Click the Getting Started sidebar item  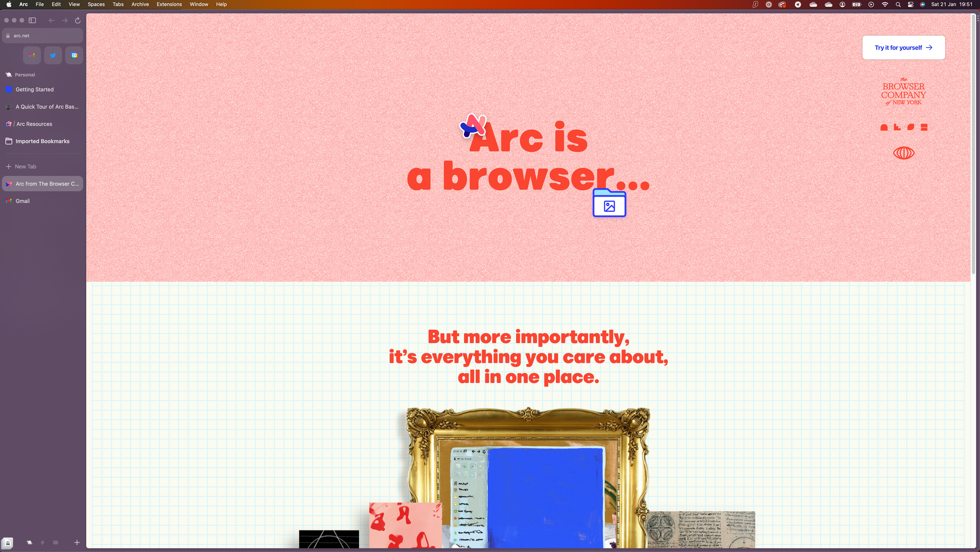click(x=34, y=90)
